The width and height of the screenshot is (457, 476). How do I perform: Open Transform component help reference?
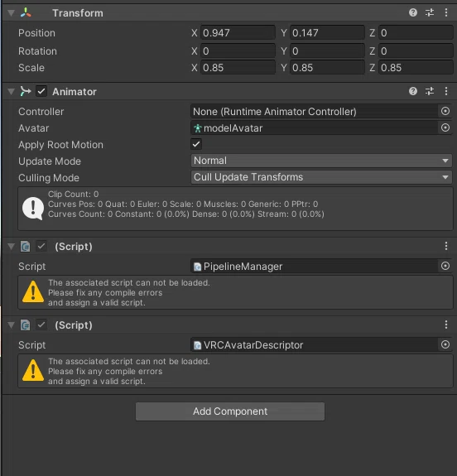tap(412, 12)
